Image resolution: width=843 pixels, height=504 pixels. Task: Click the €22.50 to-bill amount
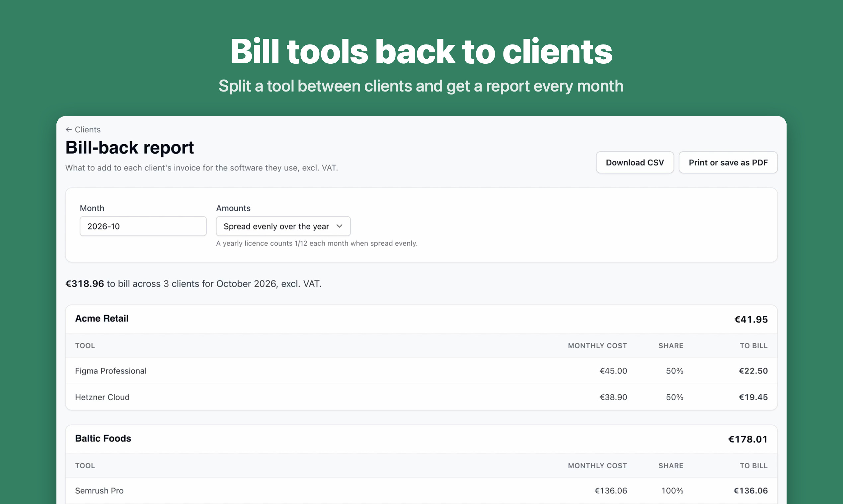click(x=753, y=371)
